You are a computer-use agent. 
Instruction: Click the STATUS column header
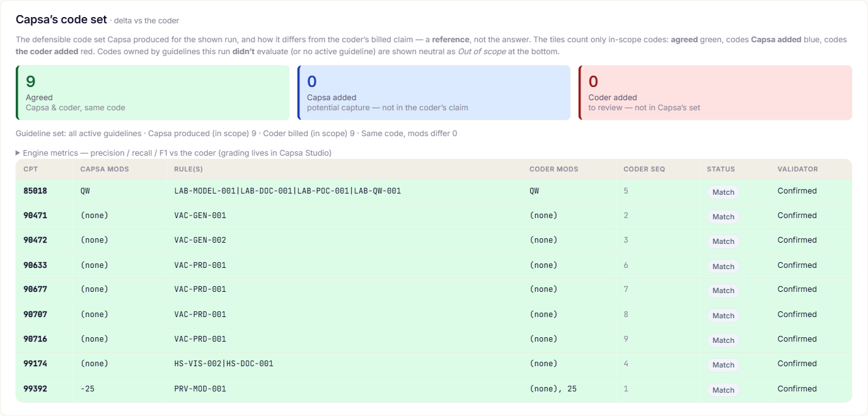(x=720, y=169)
